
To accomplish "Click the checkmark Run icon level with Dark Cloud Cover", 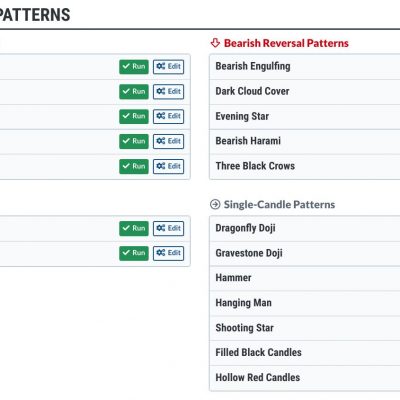I will tap(126, 91).
